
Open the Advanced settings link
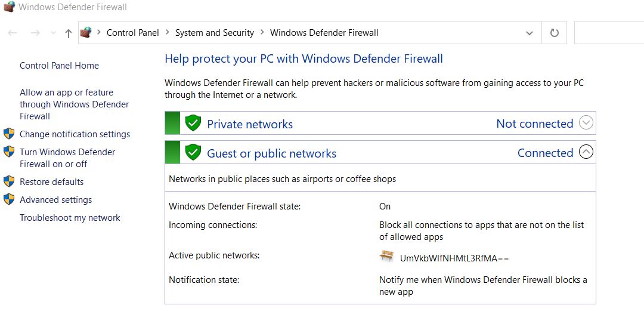(x=56, y=200)
